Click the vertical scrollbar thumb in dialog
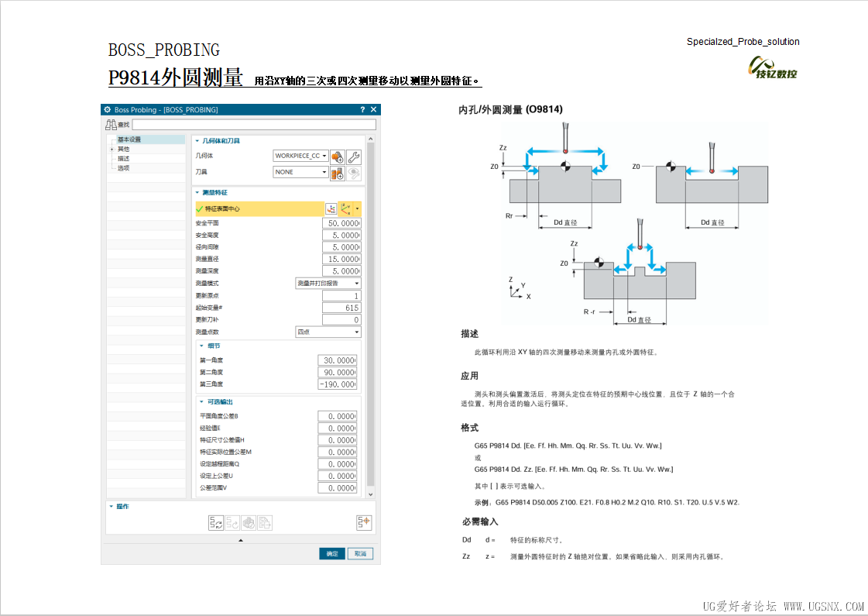868x616 pixels. 371,315
